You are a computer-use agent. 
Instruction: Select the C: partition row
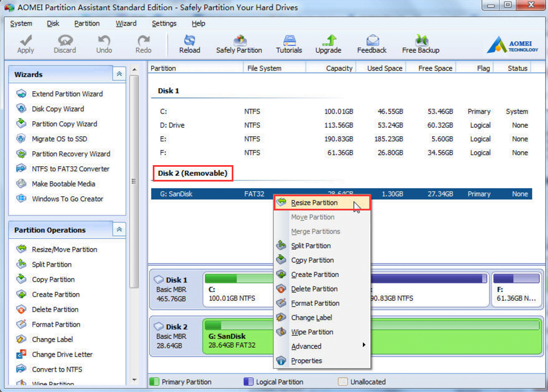pos(341,111)
